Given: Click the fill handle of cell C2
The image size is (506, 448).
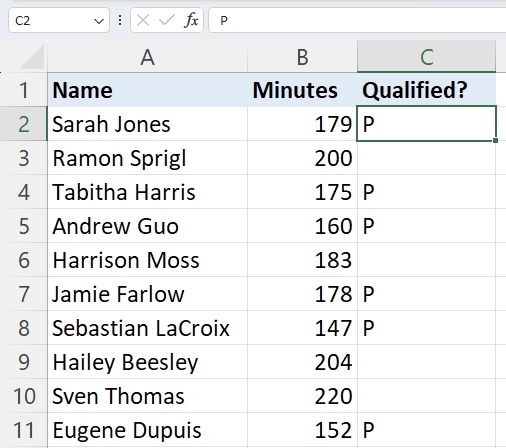Looking at the screenshot, I should 495,140.
